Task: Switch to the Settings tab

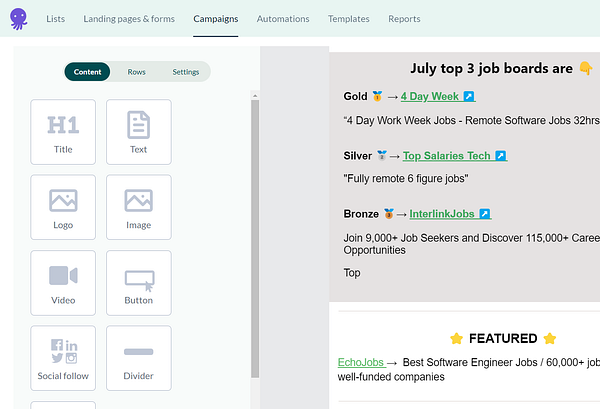Action: pyautogui.click(x=186, y=72)
